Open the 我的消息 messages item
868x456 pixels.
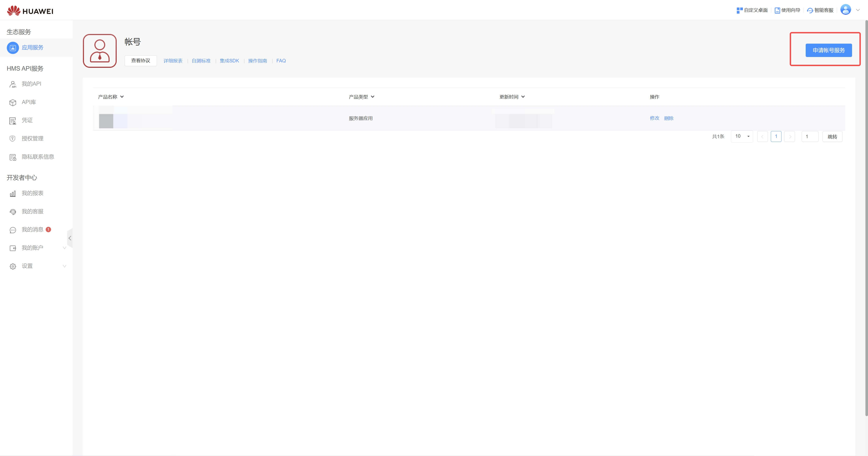click(32, 230)
